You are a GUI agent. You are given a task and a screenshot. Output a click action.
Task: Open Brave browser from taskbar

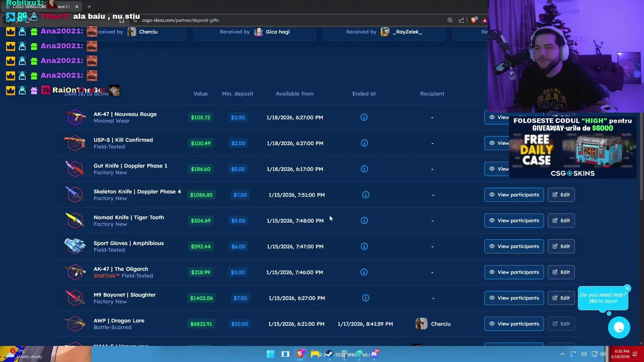coord(300,354)
